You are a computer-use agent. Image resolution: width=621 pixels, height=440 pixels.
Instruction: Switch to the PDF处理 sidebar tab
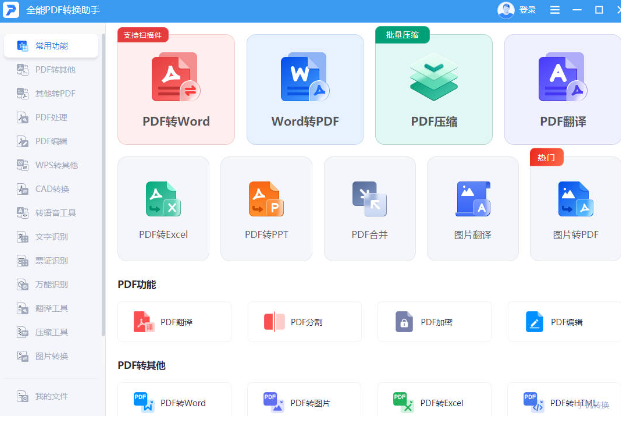point(50,117)
